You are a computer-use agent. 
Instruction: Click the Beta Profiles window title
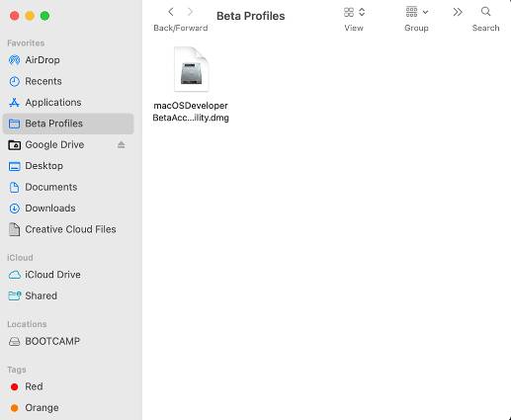(x=251, y=16)
